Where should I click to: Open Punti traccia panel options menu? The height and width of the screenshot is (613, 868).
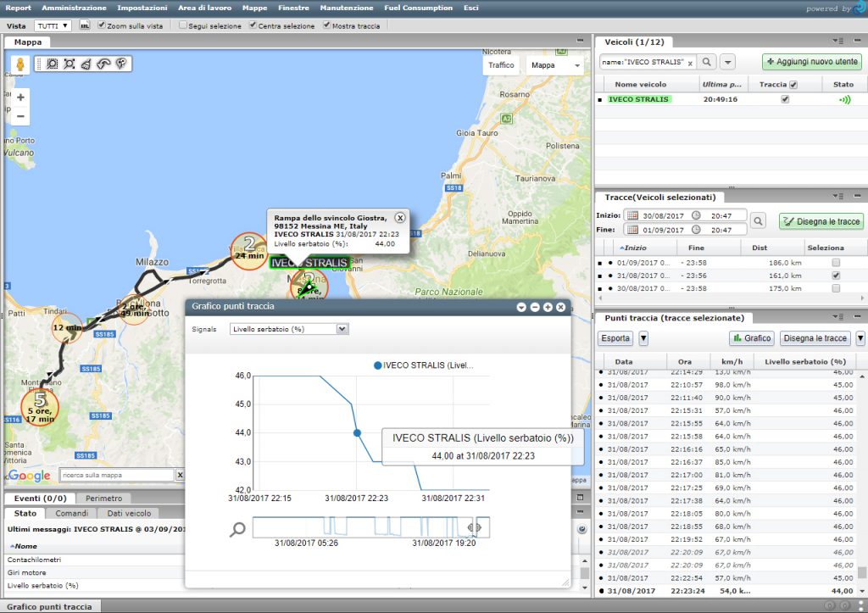pyautogui.click(x=837, y=317)
